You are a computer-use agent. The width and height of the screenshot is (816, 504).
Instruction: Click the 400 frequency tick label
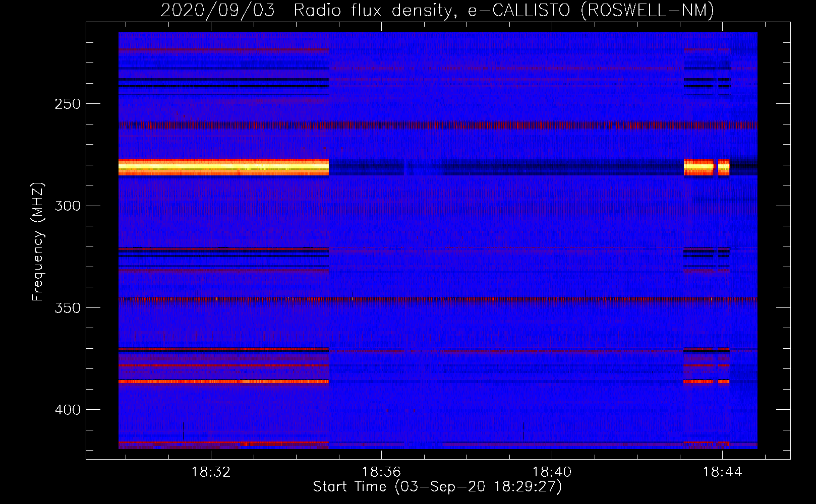pyautogui.click(x=68, y=410)
